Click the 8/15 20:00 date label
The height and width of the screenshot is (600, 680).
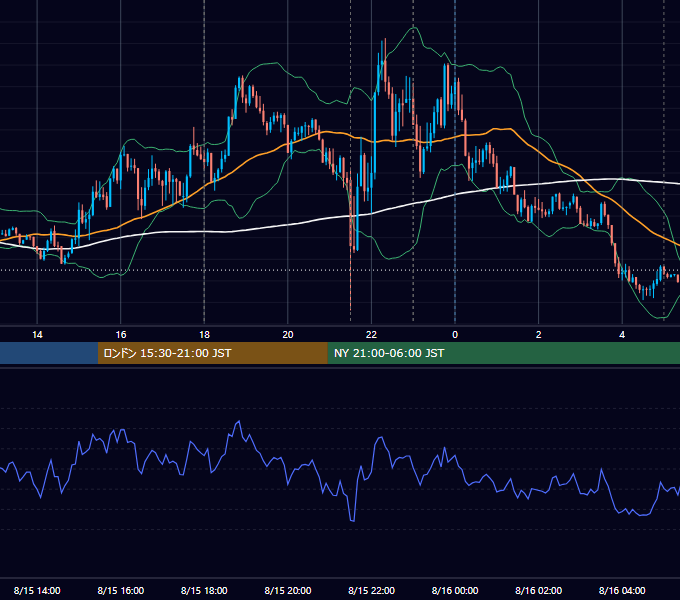(288, 590)
